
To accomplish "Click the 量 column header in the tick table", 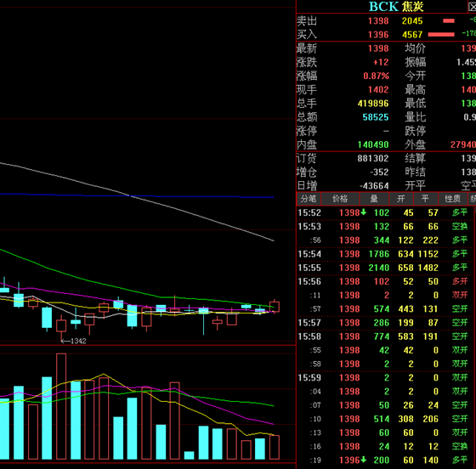I will click(x=374, y=199).
